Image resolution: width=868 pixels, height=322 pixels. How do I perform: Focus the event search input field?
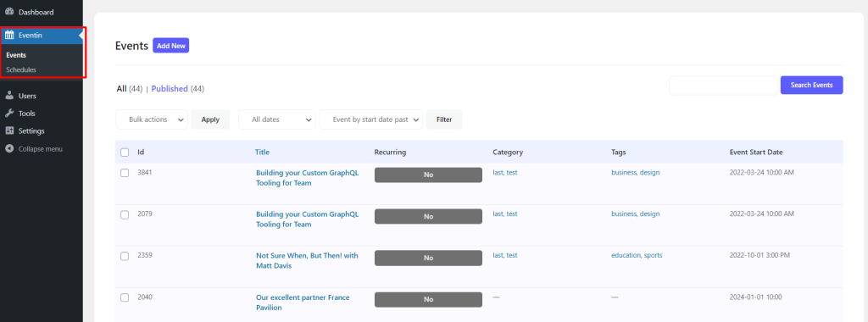pos(724,86)
